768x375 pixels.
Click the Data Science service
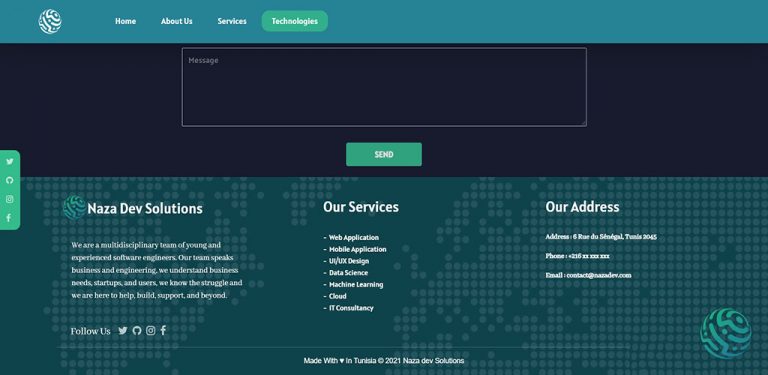coord(348,273)
